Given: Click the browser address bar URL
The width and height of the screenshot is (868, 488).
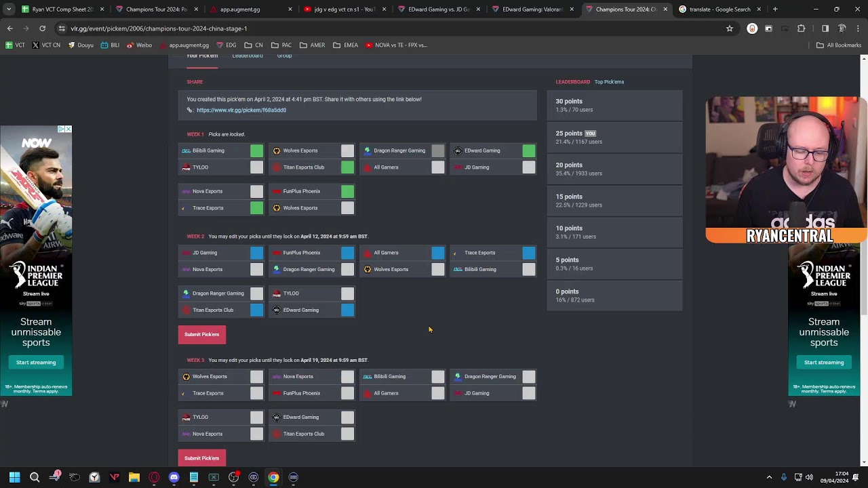Looking at the screenshot, I should (159, 28).
